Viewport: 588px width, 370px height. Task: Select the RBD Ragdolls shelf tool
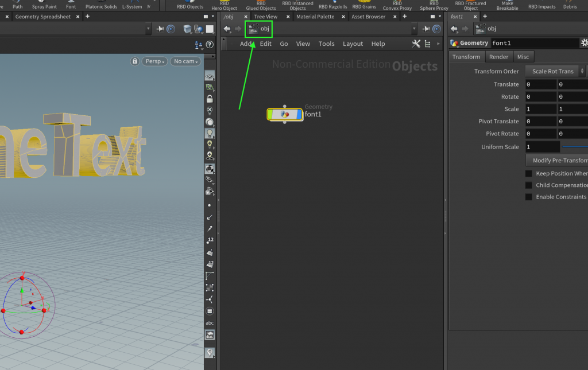(332, 5)
